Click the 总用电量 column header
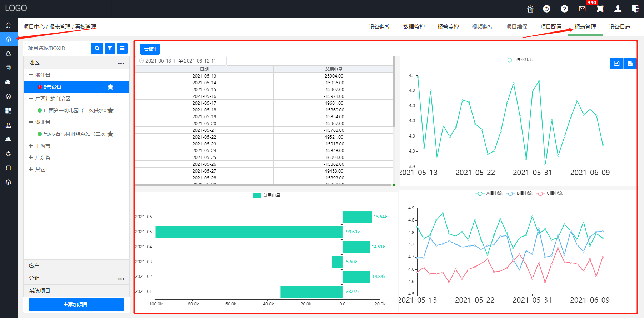The width and height of the screenshot is (644, 318). click(x=334, y=69)
